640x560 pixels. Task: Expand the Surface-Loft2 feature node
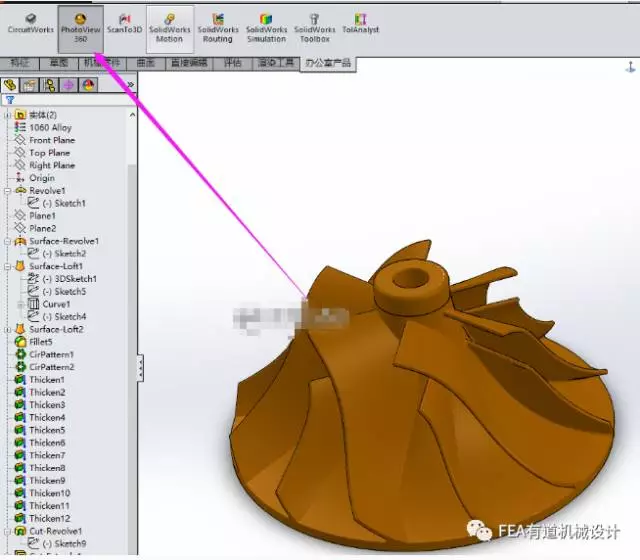tap(7, 329)
